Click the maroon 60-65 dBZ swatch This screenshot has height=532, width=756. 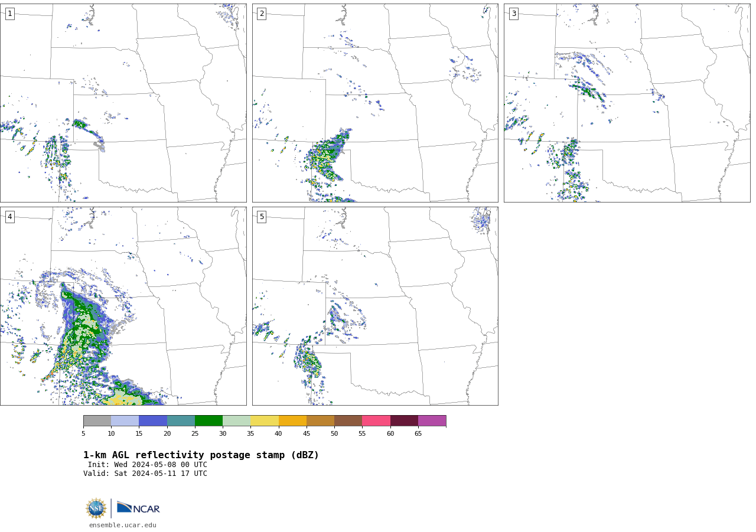[x=404, y=420]
